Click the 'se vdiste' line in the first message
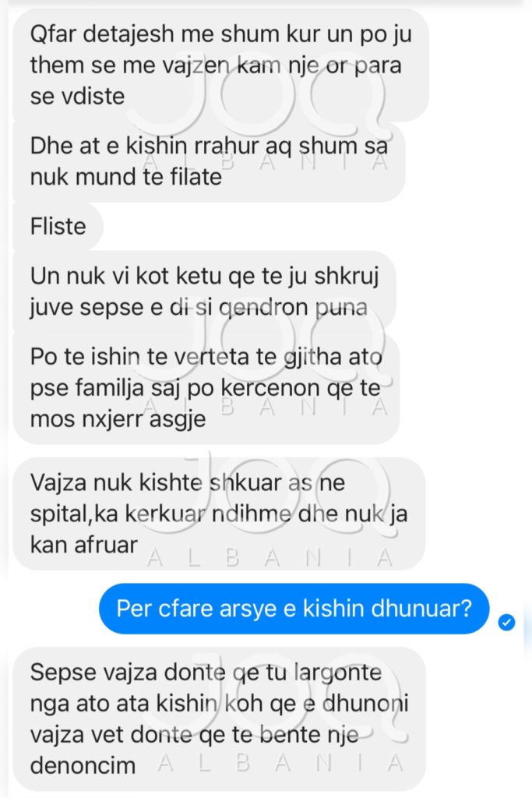 pos(77,96)
